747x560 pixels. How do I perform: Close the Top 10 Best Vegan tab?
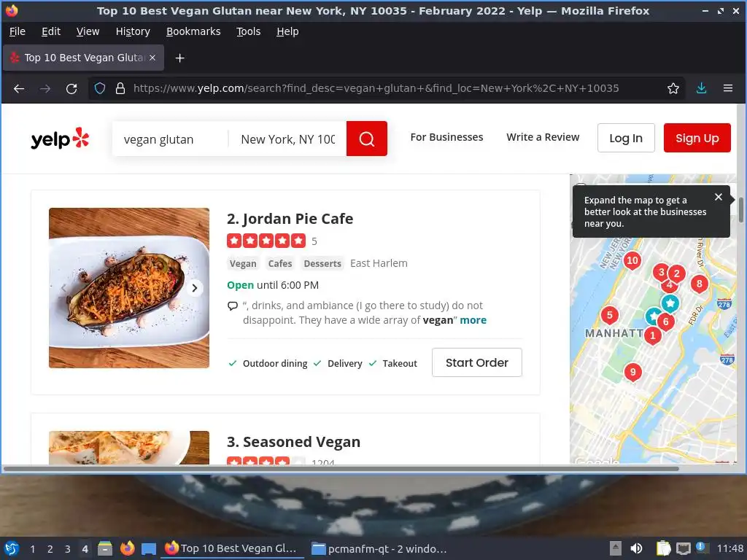pyautogui.click(x=152, y=58)
